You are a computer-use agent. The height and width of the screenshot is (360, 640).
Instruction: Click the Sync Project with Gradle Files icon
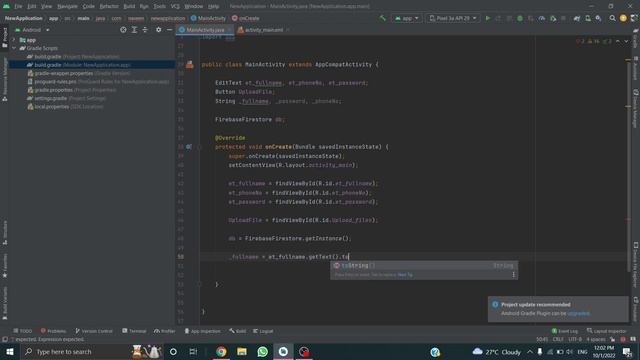tap(577, 18)
